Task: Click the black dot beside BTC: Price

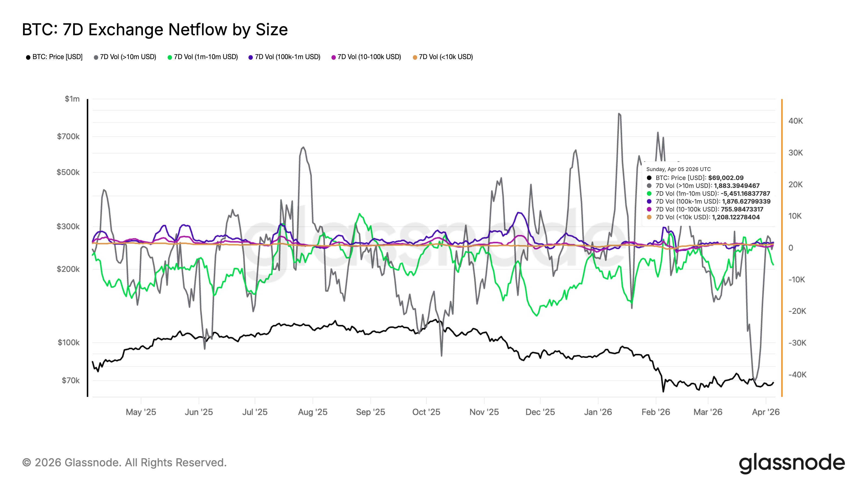Action: pyautogui.click(x=28, y=57)
